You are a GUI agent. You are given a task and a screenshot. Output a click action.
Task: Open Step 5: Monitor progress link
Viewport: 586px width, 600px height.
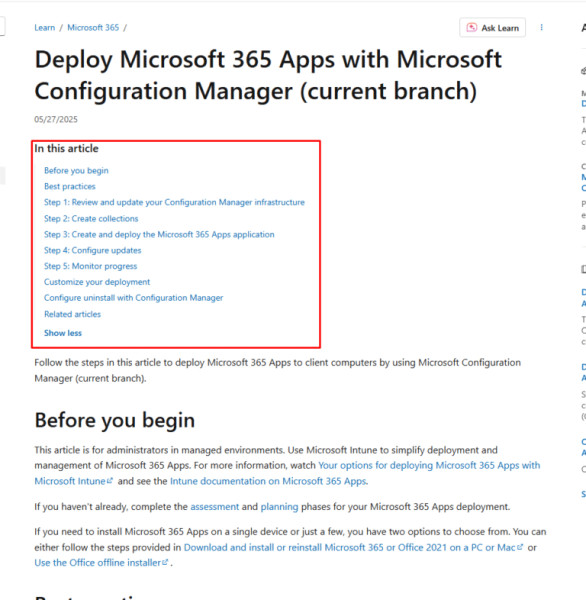click(90, 266)
